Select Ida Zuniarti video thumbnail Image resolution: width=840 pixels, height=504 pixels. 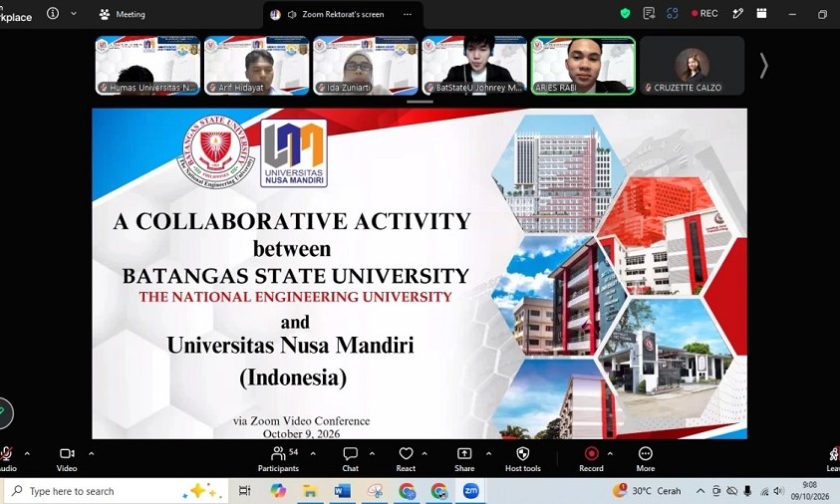pyautogui.click(x=366, y=66)
